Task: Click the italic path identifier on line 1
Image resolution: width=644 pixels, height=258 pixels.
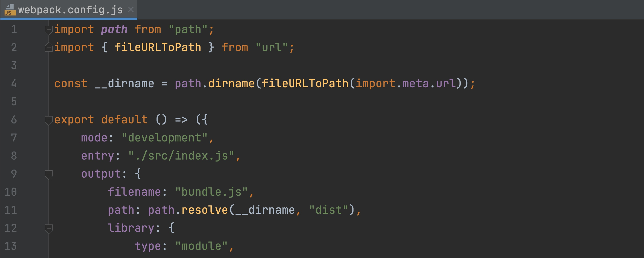Action: (114, 29)
